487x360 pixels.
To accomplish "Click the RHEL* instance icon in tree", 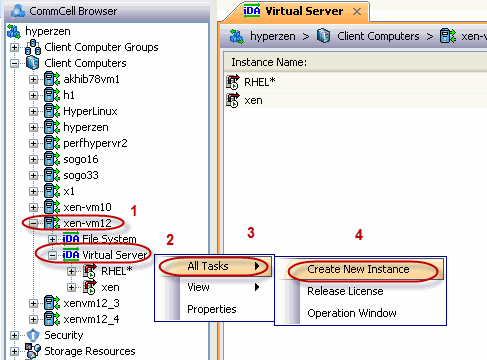I will (x=90, y=271).
